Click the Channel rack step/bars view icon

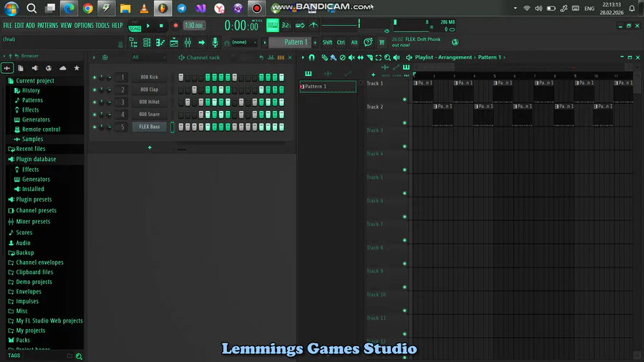pyautogui.click(x=280, y=57)
